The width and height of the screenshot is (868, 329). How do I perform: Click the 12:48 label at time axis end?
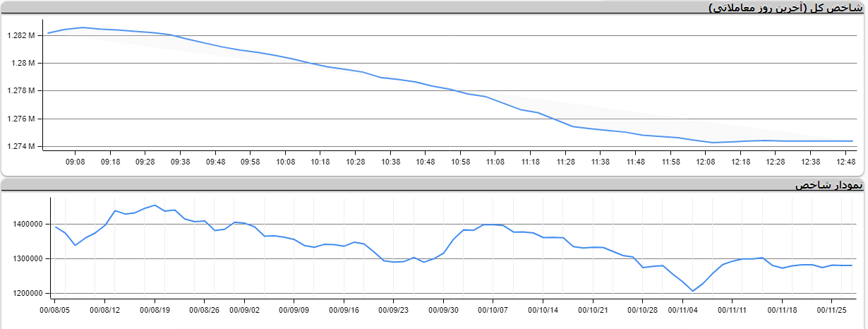pyautogui.click(x=846, y=162)
